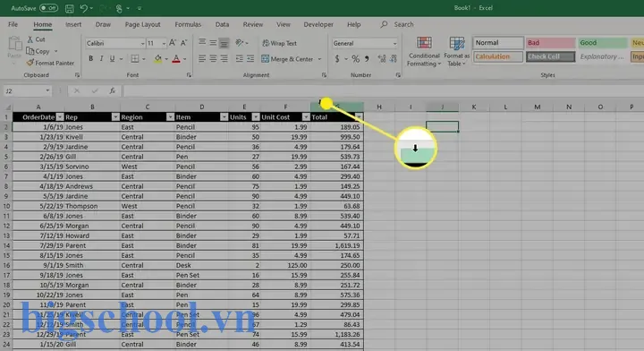This screenshot has height=351, width=644.
Task: Decrease the indent
Action: click(x=240, y=59)
